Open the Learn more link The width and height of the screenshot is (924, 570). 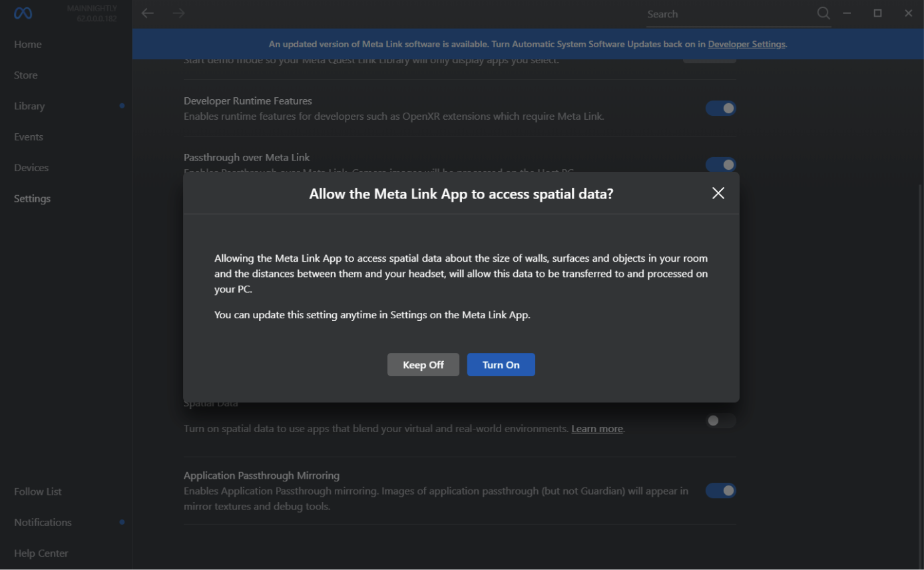596,429
